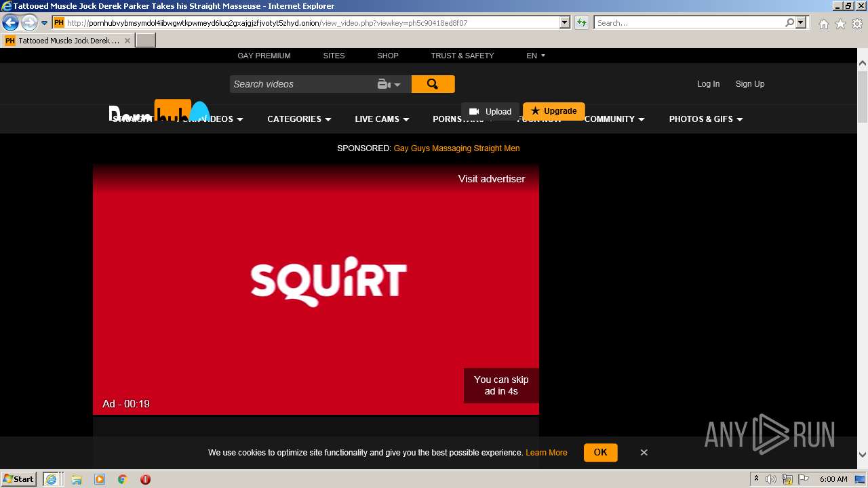Close the current browser tab
The width and height of the screenshot is (868, 488).
pos(127,41)
